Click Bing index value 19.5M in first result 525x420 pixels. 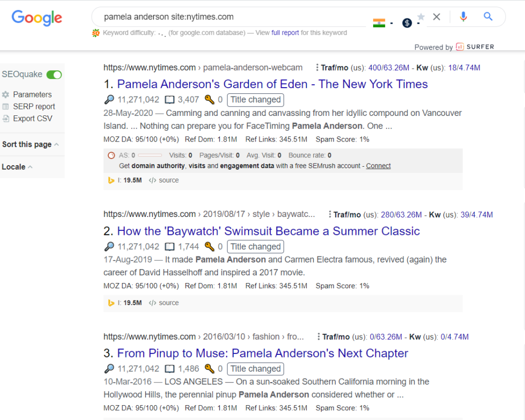pyautogui.click(x=133, y=180)
